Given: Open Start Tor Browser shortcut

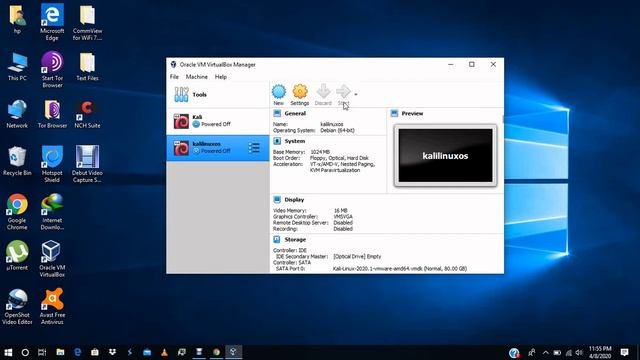Looking at the screenshot, I should click(x=52, y=69).
